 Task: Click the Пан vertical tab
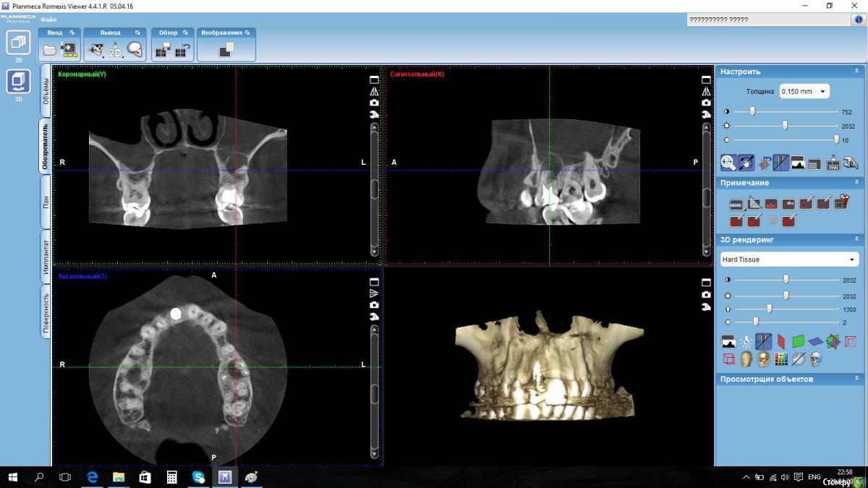46,202
